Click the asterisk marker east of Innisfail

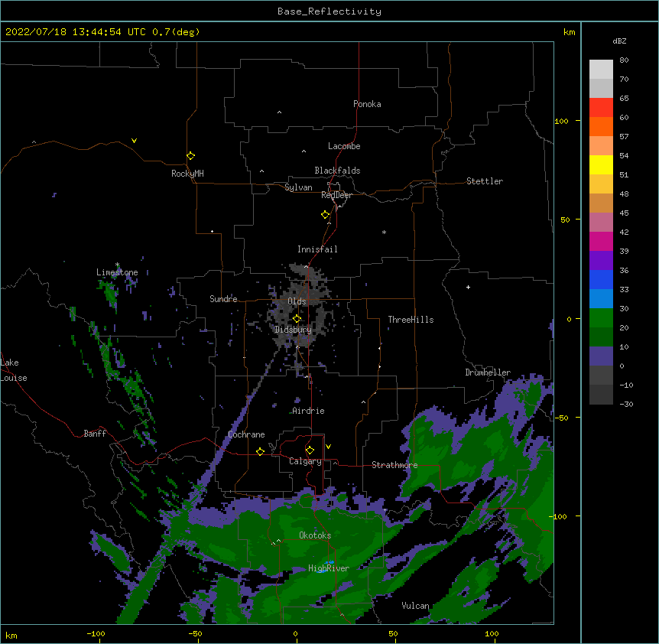(384, 233)
